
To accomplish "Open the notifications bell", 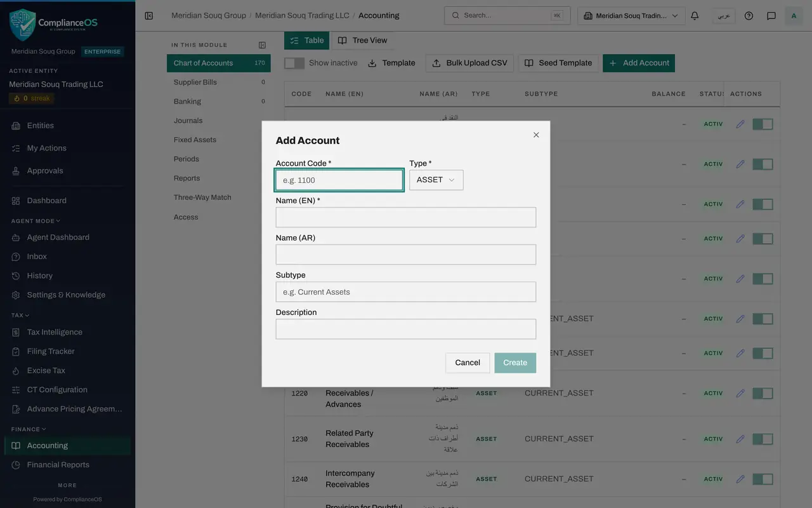I will (695, 16).
